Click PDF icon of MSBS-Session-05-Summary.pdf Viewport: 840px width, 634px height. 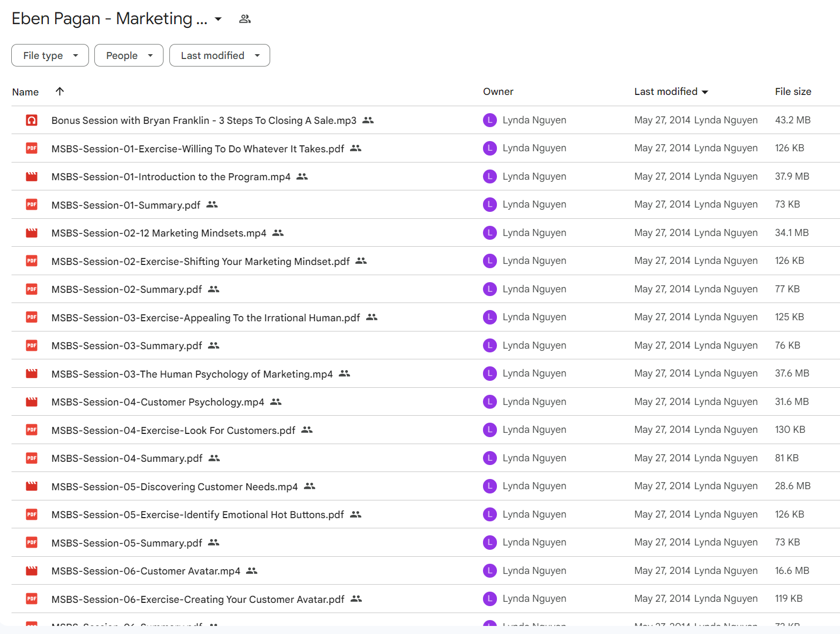coord(32,542)
